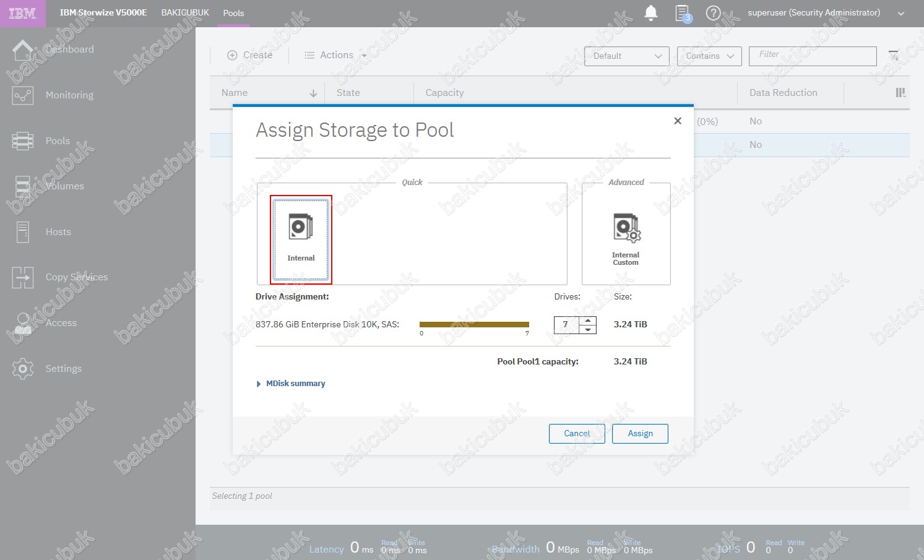This screenshot has width=924, height=560.
Task: Open the Default filter dropdown
Action: (626, 56)
